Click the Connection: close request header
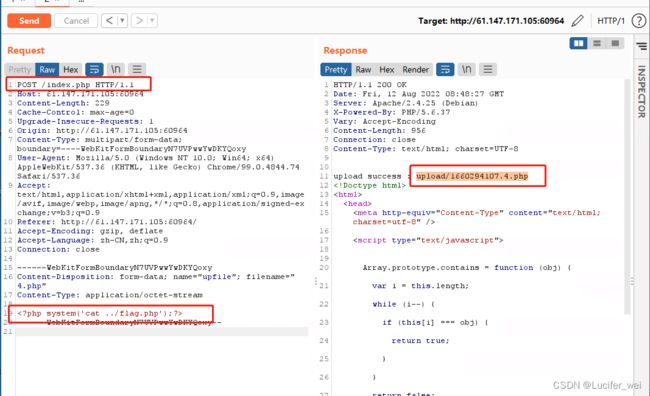Screen dimensions: 650x396 [x=58, y=249]
